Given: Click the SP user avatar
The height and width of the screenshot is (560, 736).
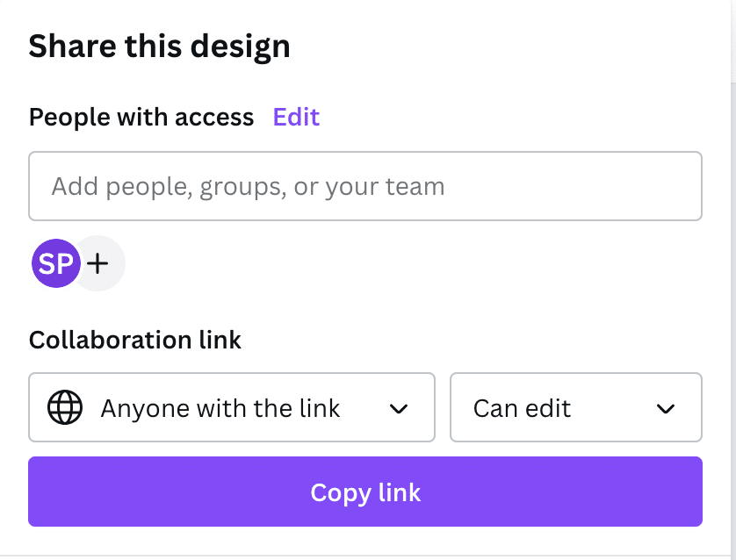Looking at the screenshot, I should pyautogui.click(x=55, y=263).
